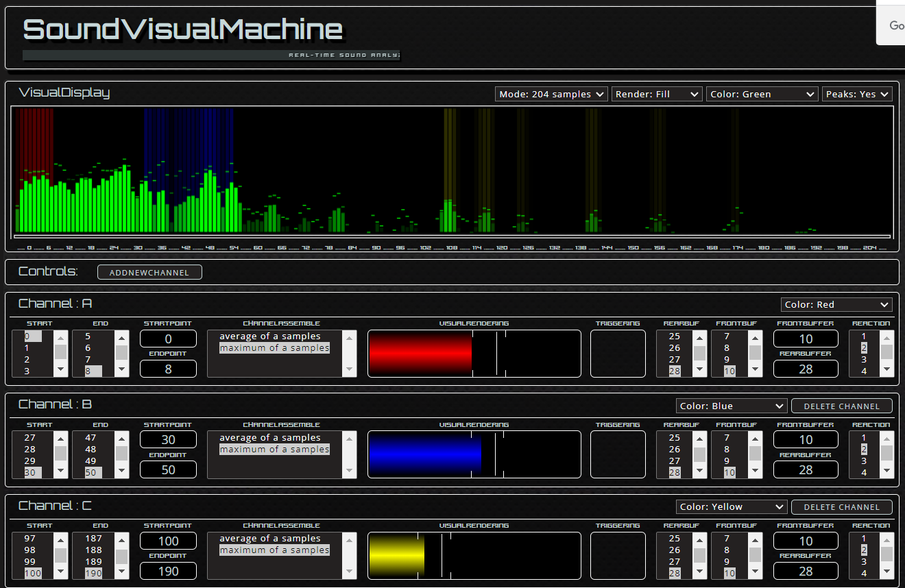Select 26 in Channel A REARBUF list
This screenshot has height=588, width=905.
pos(675,348)
